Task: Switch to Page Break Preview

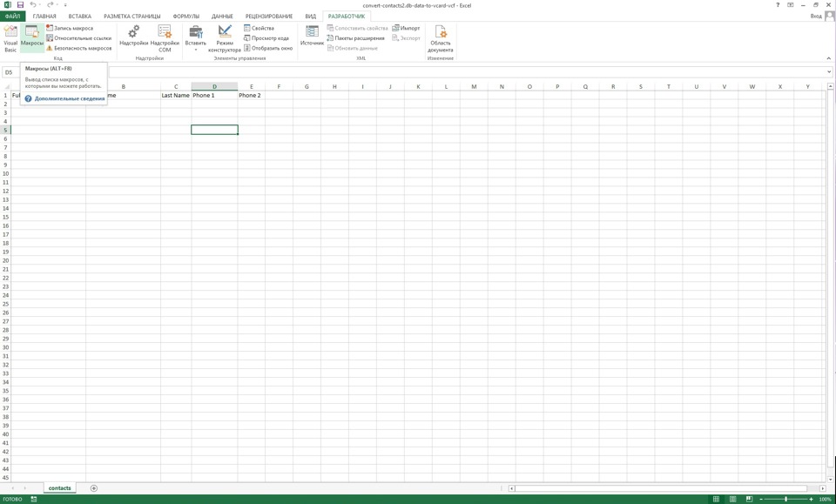Action: pyautogui.click(x=749, y=499)
